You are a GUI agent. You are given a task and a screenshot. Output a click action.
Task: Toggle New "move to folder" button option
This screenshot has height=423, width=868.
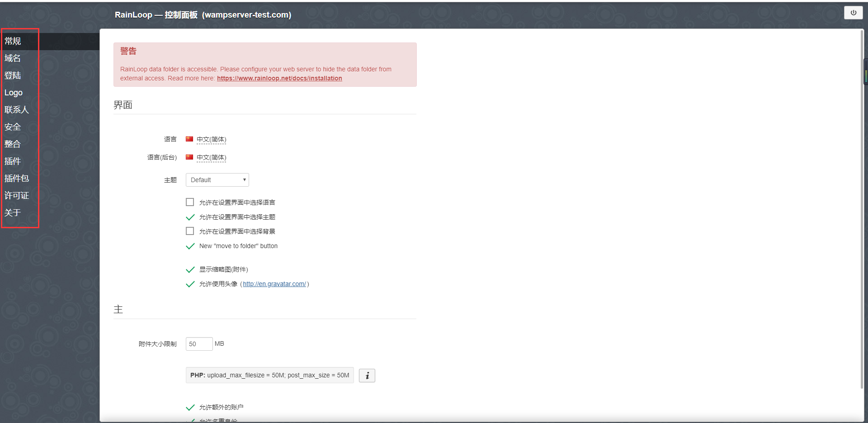coord(190,246)
